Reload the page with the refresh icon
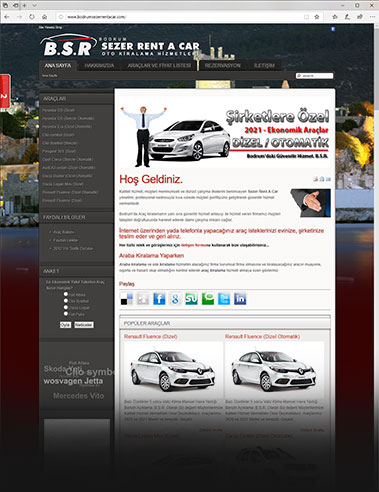Image resolution: width=379 pixels, height=492 pixels. (32, 17)
